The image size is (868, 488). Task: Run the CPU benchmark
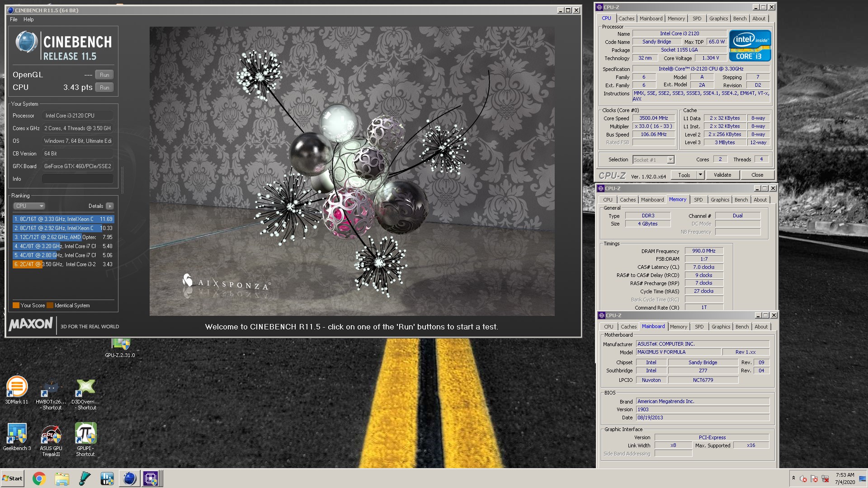coord(104,88)
